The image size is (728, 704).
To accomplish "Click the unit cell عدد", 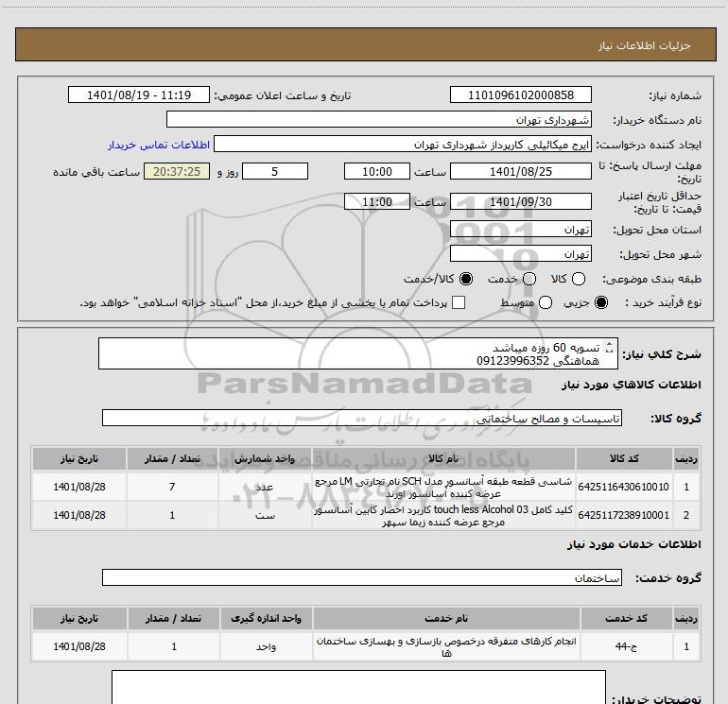I will click(265, 487).
